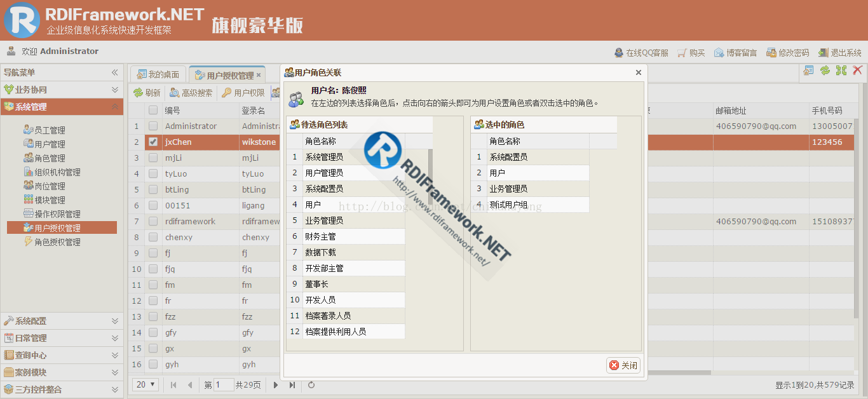Click the 邮箱地址 column header
The image size is (868, 399).
coord(761,110)
